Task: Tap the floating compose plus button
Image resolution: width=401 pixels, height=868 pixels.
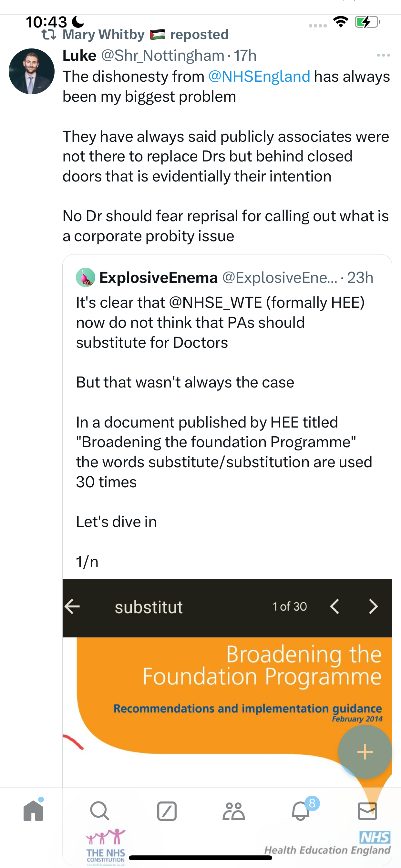Action: 365,752
